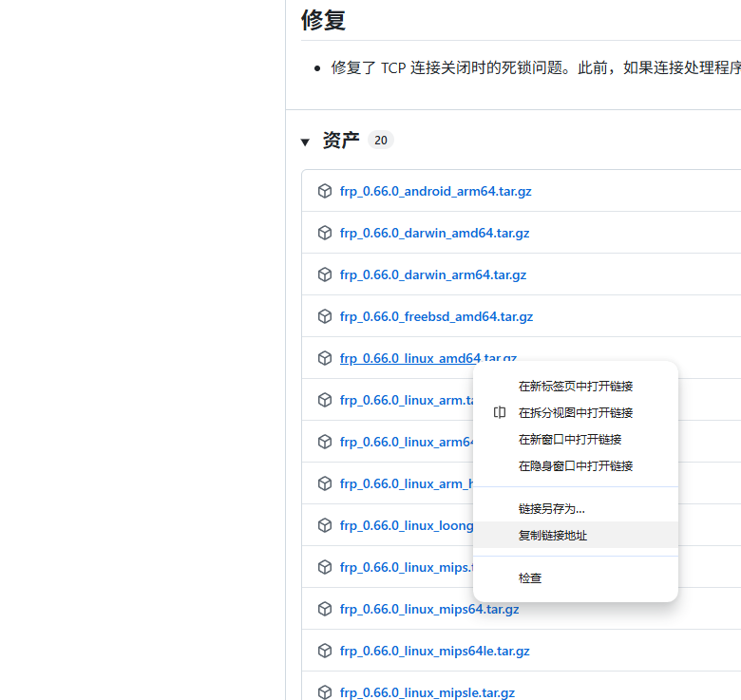Choose 在拆分视图中打开链接 from context menu
Image resolution: width=741 pixels, height=700 pixels.
point(576,413)
